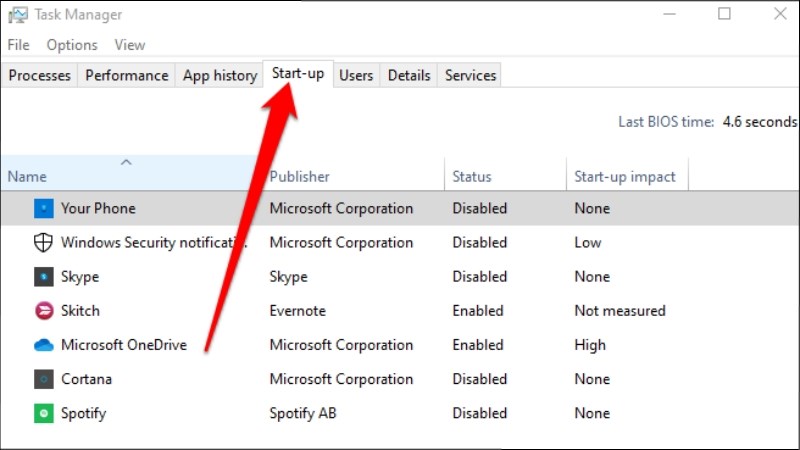Click the Microsoft OneDrive cloud icon

tap(44, 345)
